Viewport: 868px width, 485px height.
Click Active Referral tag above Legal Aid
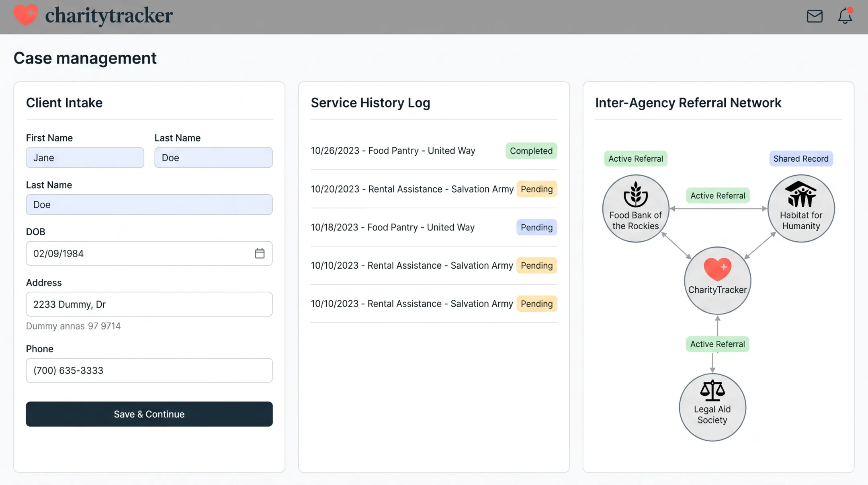click(x=717, y=344)
